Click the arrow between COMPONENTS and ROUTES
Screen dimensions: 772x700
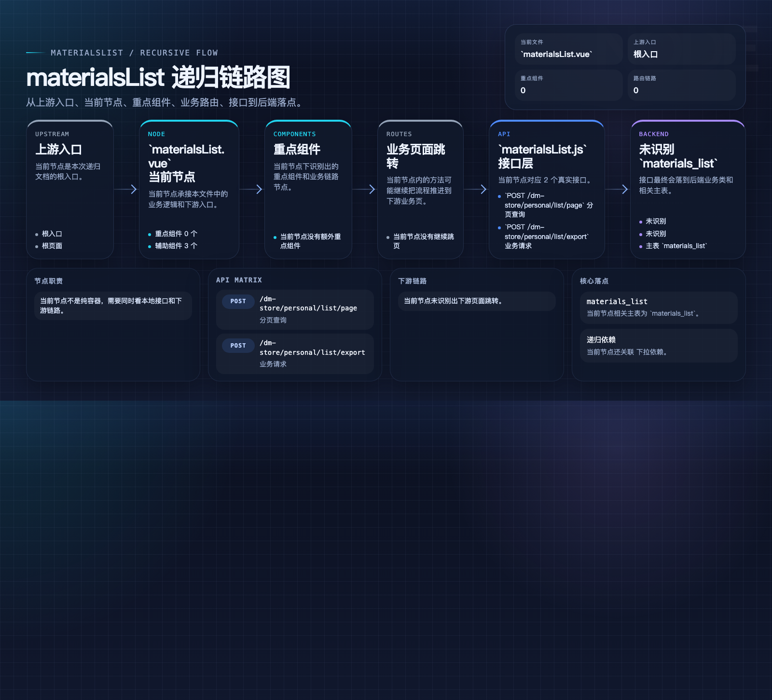pos(365,189)
